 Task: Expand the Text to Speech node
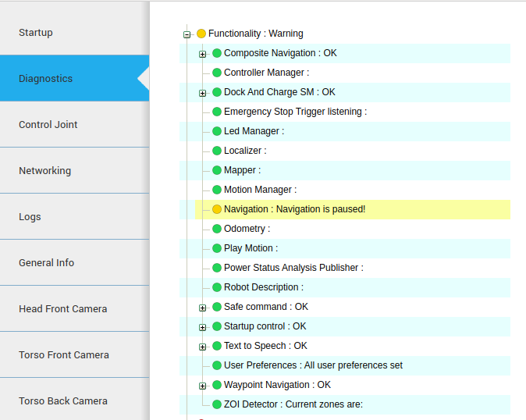[x=203, y=347]
